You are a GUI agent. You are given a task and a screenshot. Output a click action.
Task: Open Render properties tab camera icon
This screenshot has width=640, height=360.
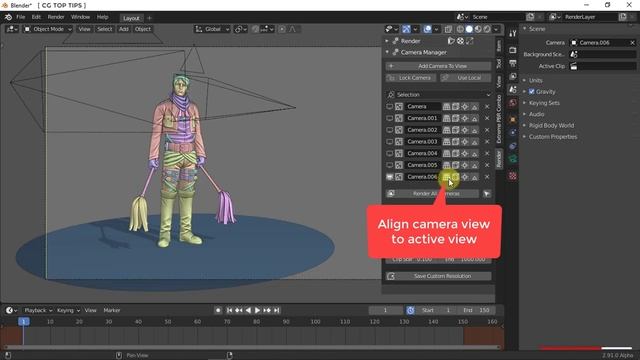[513, 50]
